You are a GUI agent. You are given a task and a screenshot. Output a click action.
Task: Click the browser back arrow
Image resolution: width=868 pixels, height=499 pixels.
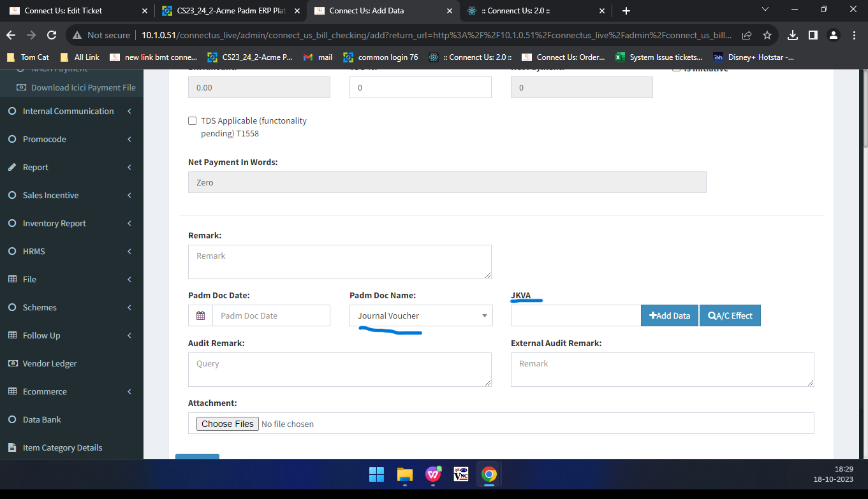point(11,35)
